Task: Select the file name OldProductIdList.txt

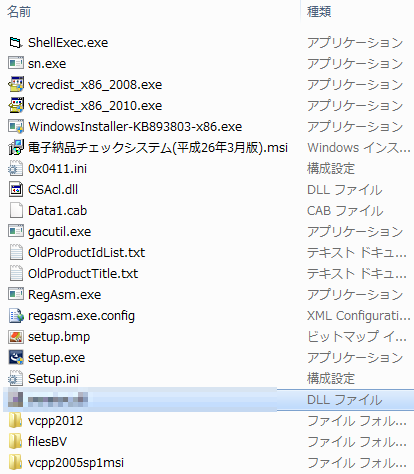Action: (86, 253)
